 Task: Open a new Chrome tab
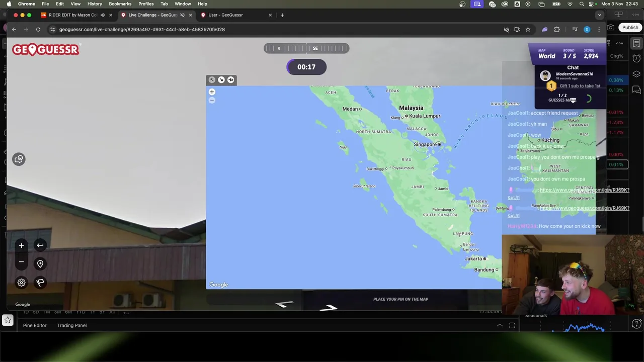pyautogui.click(x=282, y=15)
